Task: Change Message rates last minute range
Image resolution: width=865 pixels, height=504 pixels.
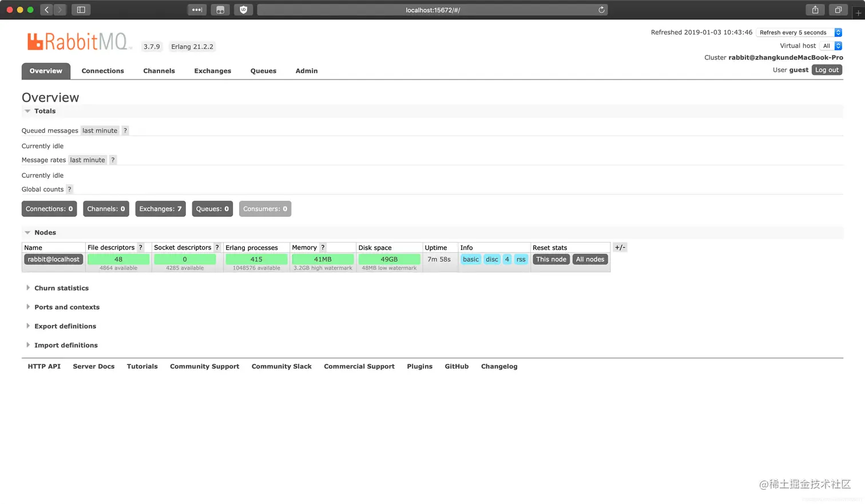Action: click(88, 160)
